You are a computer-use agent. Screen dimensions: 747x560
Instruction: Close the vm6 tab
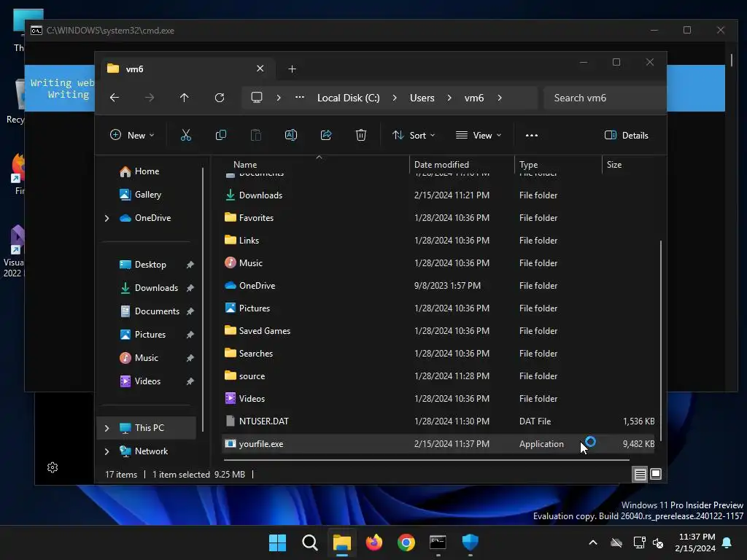click(x=260, y=69)
